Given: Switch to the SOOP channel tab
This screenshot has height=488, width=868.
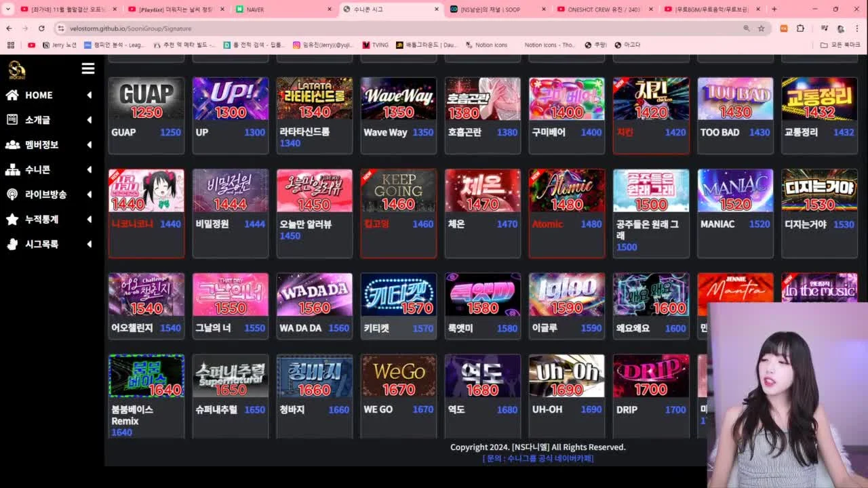Looking at the screenshot, I should point(497,9).
